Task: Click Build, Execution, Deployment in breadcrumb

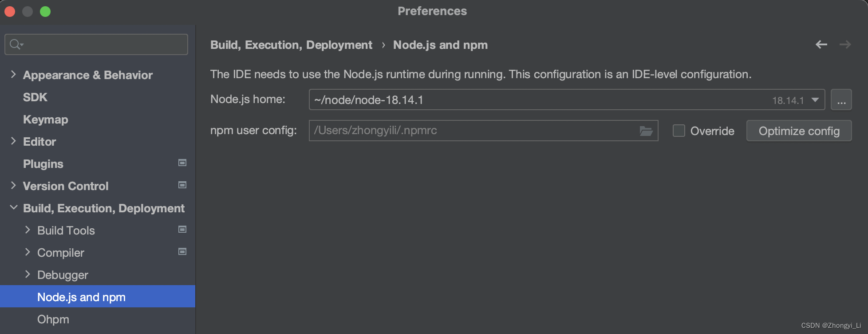Action: [x=291, y=45]
